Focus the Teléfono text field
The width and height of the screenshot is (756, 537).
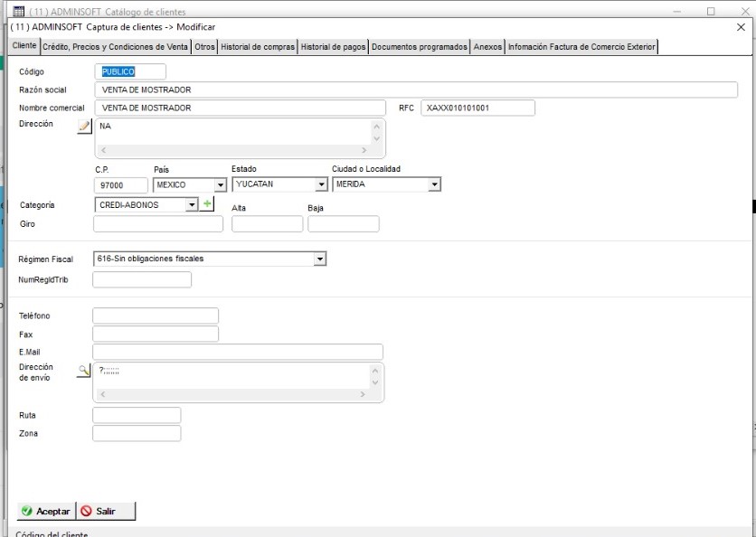coord(156,316)
